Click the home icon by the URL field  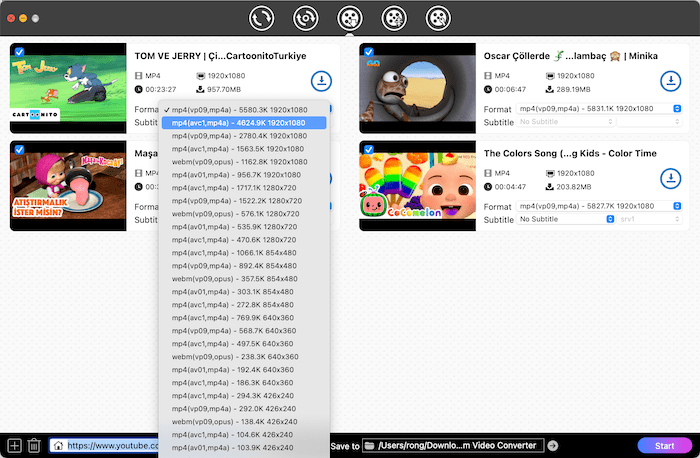[59, 445]
